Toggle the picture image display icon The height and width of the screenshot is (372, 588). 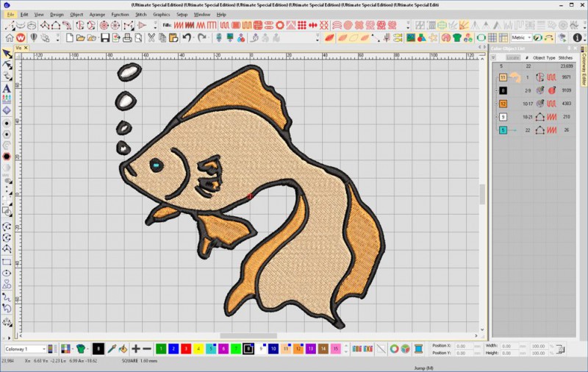(411, 37)
